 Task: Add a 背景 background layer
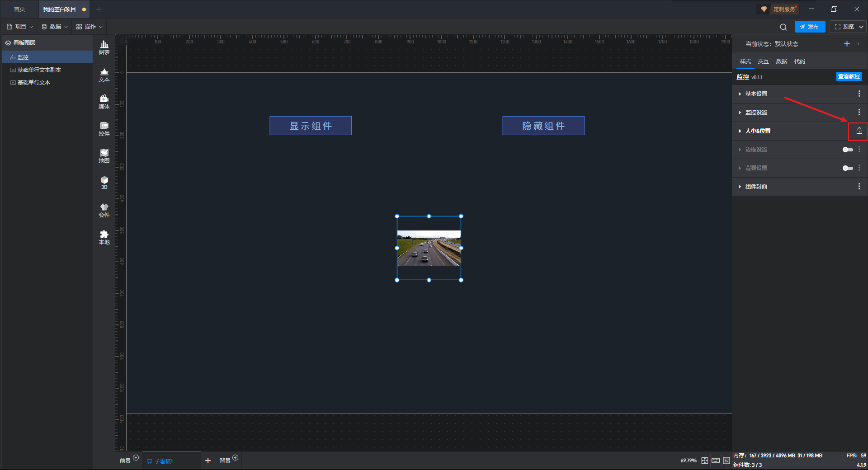(235, 457)
